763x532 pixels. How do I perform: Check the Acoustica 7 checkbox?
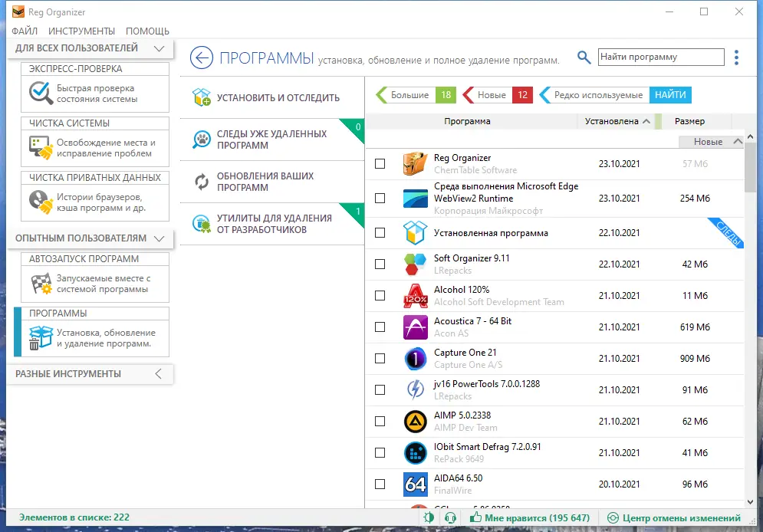click(x=380, y=327)
